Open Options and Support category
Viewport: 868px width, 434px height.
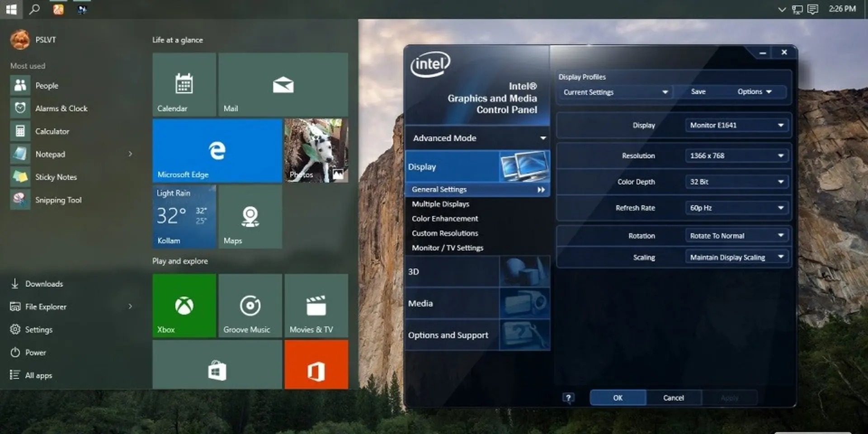477,335
